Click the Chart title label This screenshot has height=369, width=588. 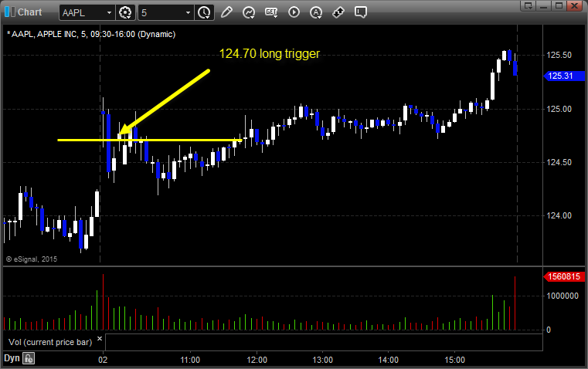pos(30,12)
